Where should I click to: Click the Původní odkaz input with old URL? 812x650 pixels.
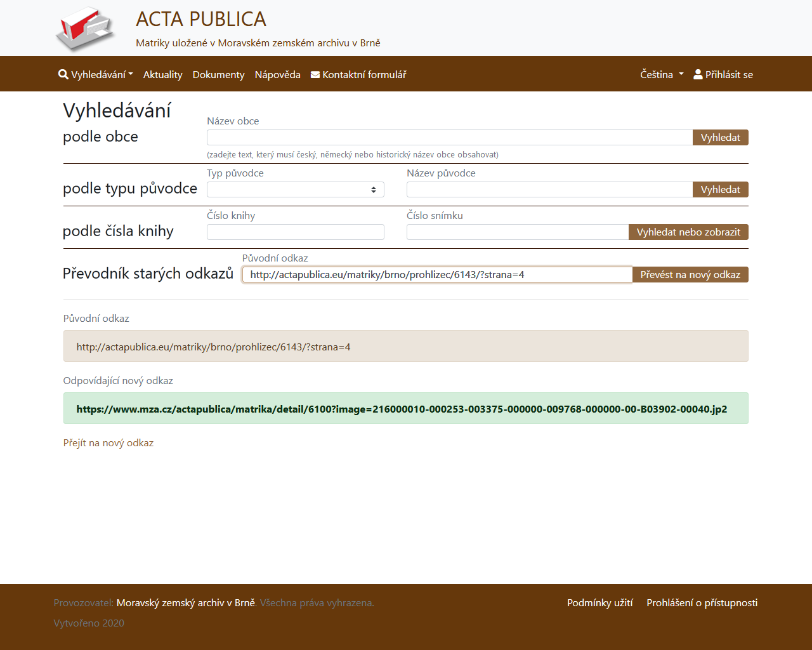(x=437, y=275)
